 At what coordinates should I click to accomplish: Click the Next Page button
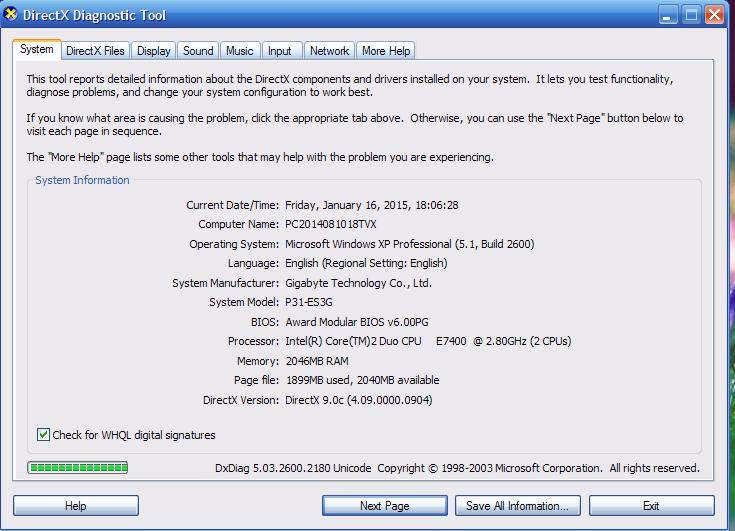(x=384, y=506)
